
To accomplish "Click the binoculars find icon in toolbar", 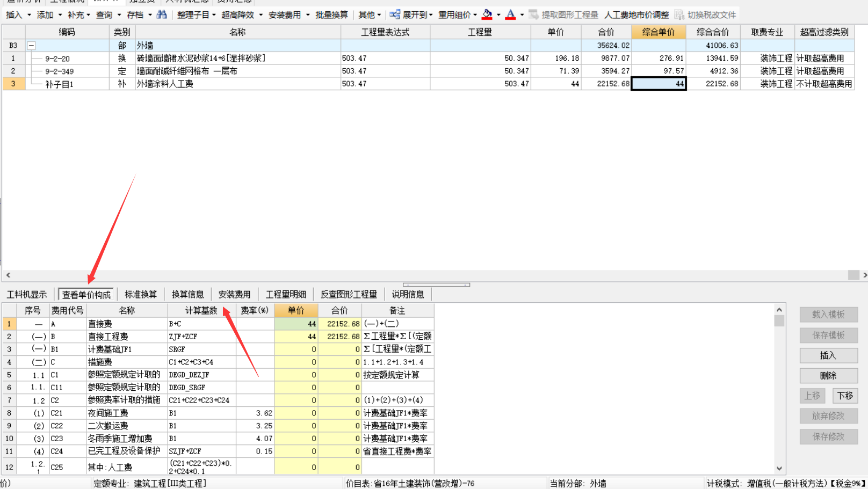I will coord(161,14).
